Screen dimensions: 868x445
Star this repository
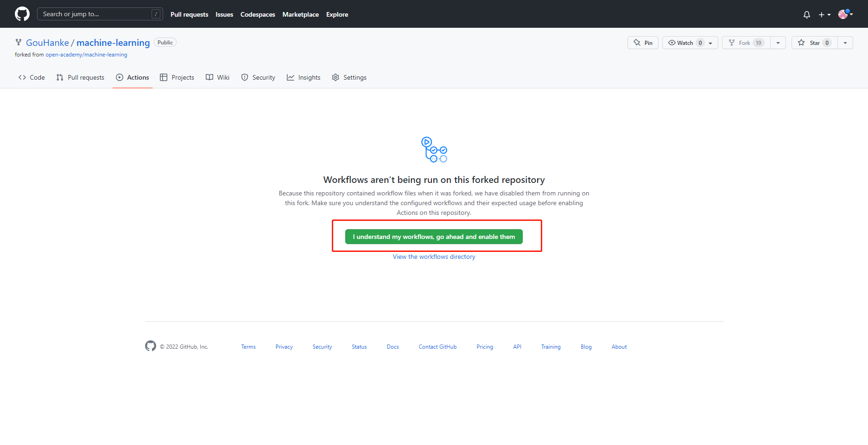click(x=814, y=43)
